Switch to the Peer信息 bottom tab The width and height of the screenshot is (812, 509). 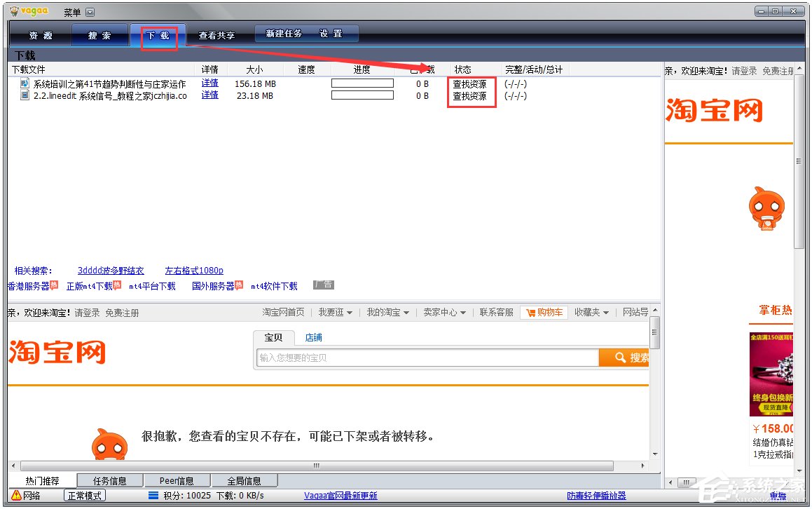(x=177, y=481)
